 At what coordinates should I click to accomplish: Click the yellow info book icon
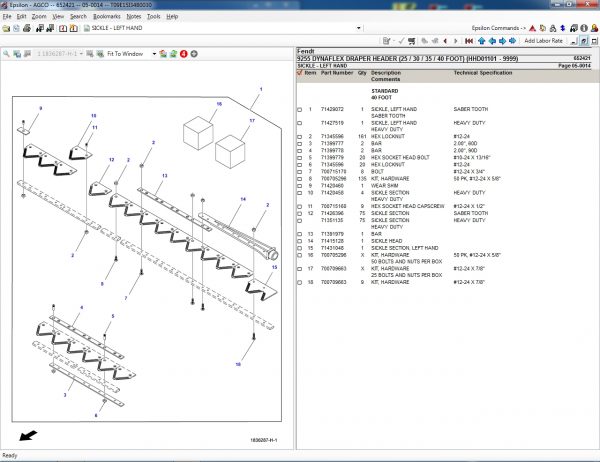[73, 28]
